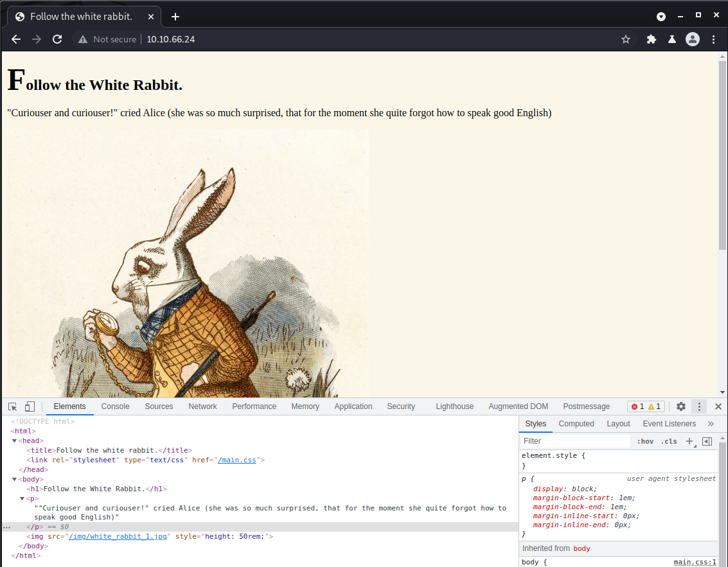
Task: Click the page scrollbar down arrow
Action: [722, 392]
